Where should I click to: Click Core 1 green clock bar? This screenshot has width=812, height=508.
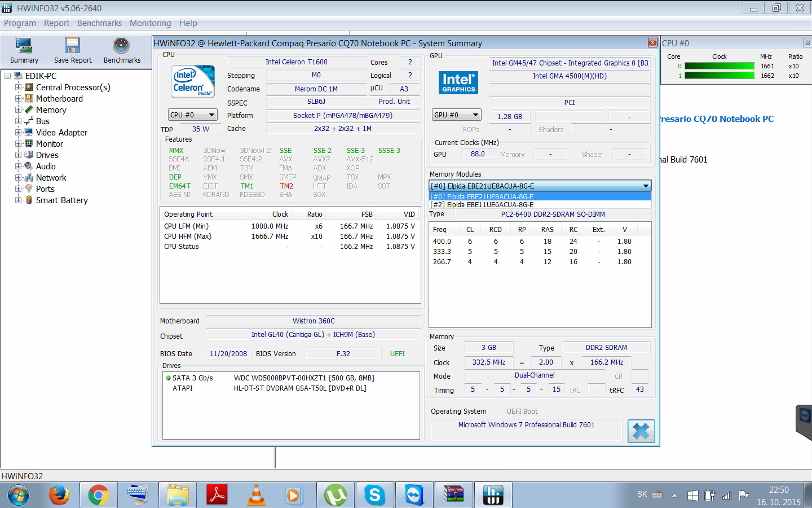coord(720,76)
